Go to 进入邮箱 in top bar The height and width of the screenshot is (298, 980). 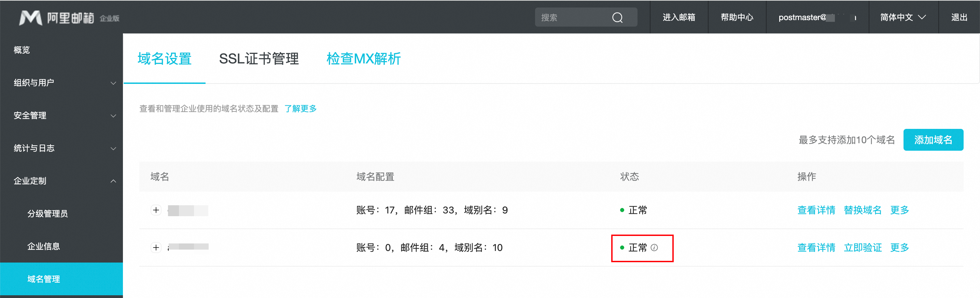click(679, 17)
